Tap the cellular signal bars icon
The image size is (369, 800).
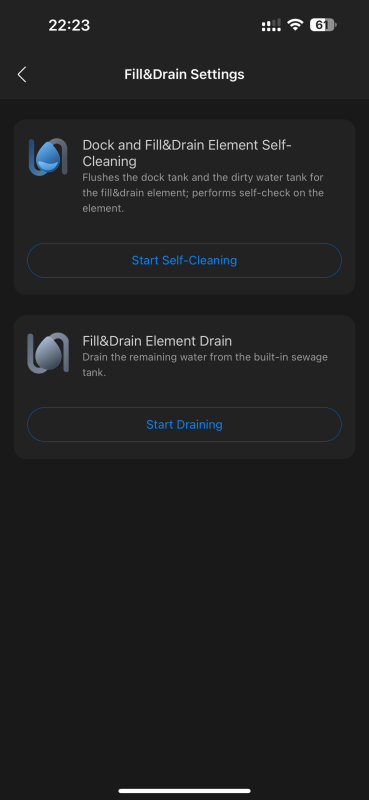click(x=271, y=25)
